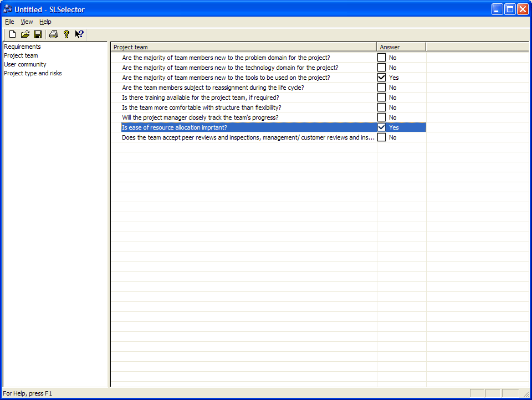
Task: Check the box for reassignment during life cycle
Action: [x=381, y=87]
